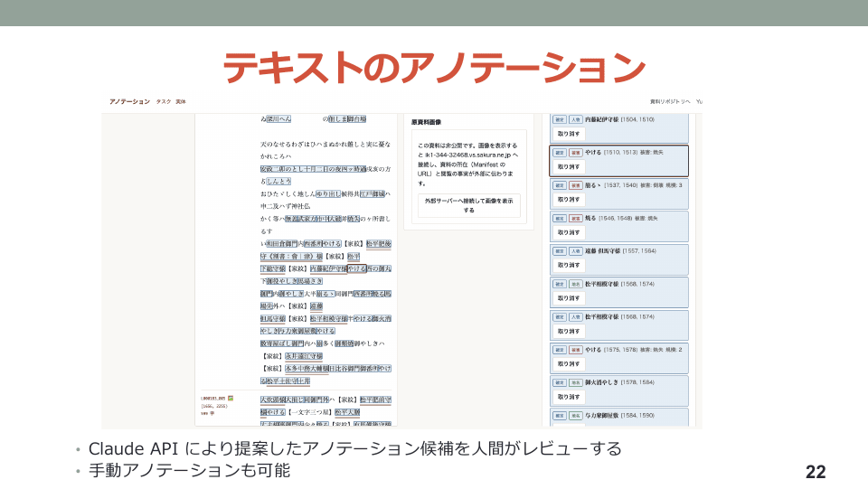Click the 被害 badge on 崩る丶 card
Image resolution: width=868 pixels, height=489 pixels.
tap(576, 185)
